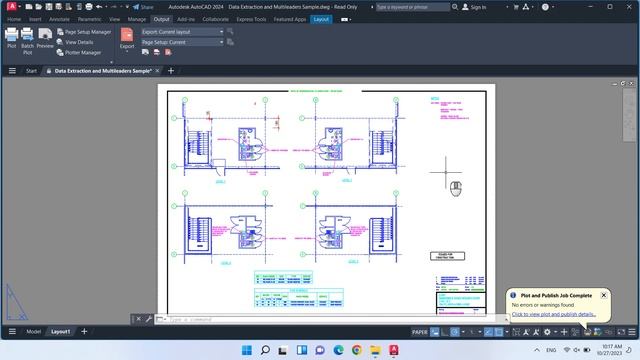This screenshot has width=640, height=360.
Task: Toggle object snap in status bar
Action: [499, 332]
